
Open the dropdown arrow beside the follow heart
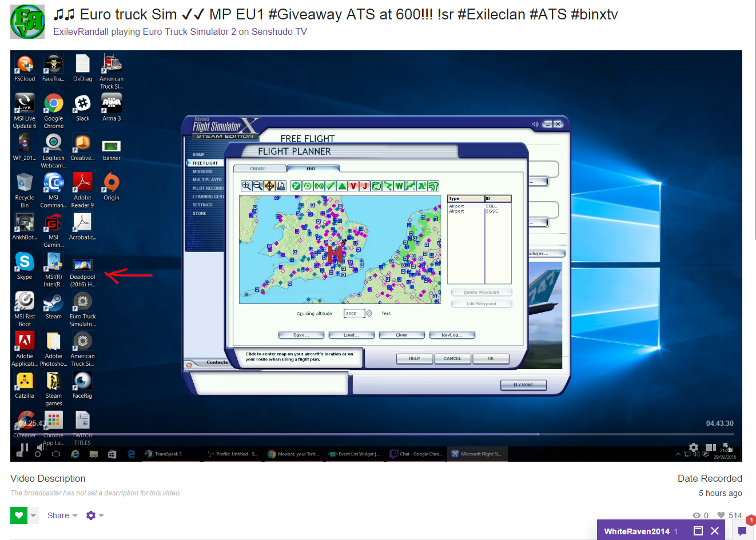pyautogui.click(x=33, y=515)
